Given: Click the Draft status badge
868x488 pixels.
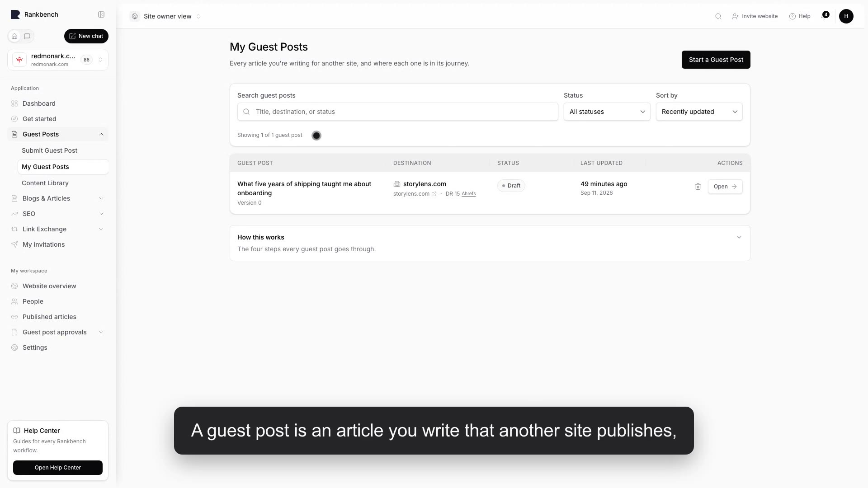Looking at the screenshot, I should tap(511, 186).
